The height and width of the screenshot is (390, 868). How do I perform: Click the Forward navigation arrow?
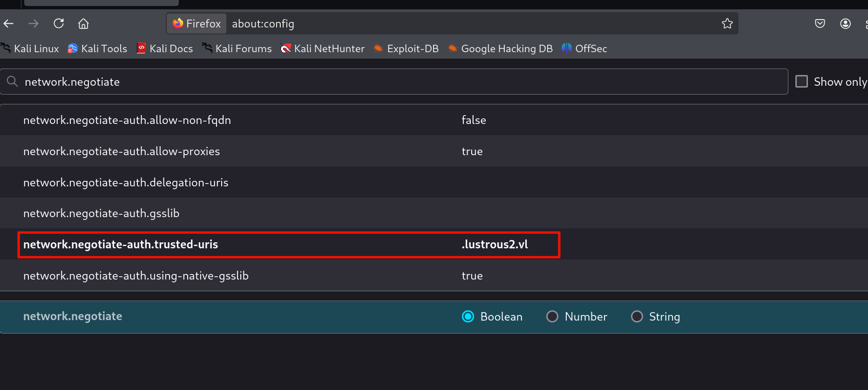point(34,23)
